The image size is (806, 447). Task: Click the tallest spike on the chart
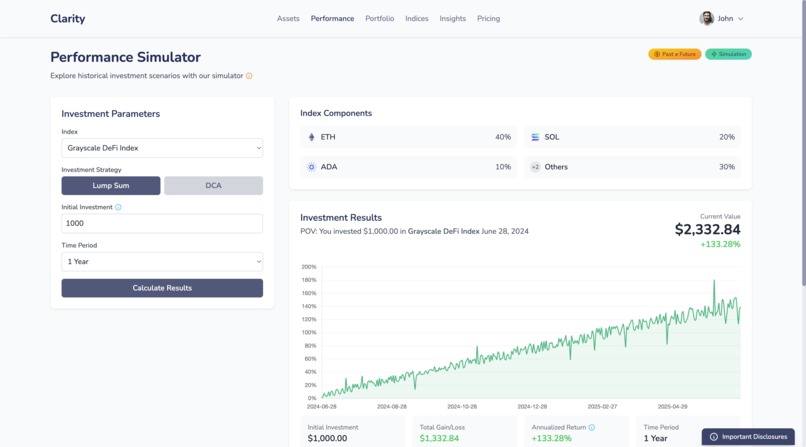coord(714,281)
